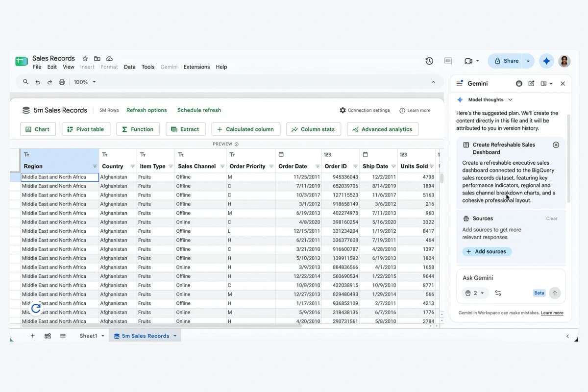The height and width of the screenshot is (392, 588).
Task: Open Gemini via the sparkle button
Action: [x=546, y=61]
